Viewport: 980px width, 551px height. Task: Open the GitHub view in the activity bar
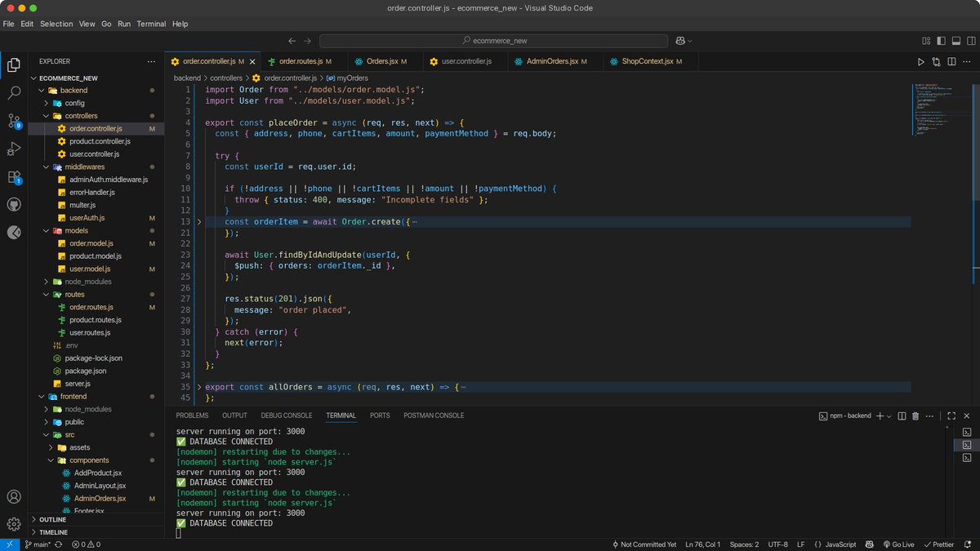pyautogui.click(x=14, y=204)
